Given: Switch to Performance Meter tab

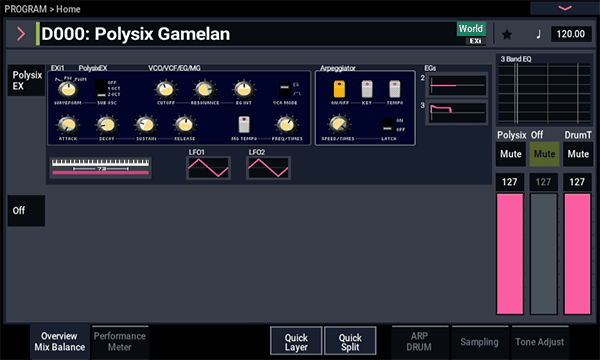Looking at the screenshot, I should pyautogui.click(x=120, y=342).
